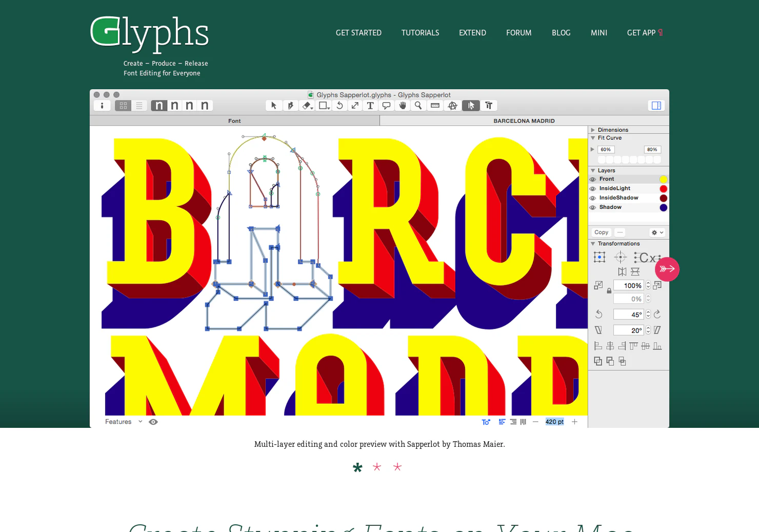Open the TUTORIALS menu

pyautogui.click(x=420, y=32)
